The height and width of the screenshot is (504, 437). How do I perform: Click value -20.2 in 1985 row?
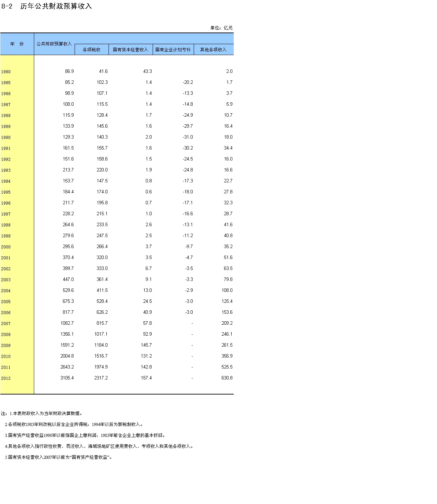coord(188,82)
